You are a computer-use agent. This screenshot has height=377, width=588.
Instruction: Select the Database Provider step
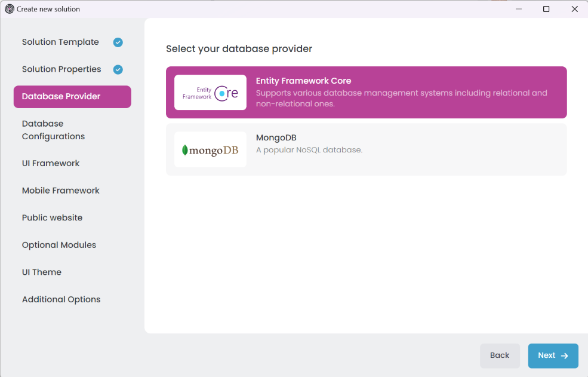pos(72,97)
